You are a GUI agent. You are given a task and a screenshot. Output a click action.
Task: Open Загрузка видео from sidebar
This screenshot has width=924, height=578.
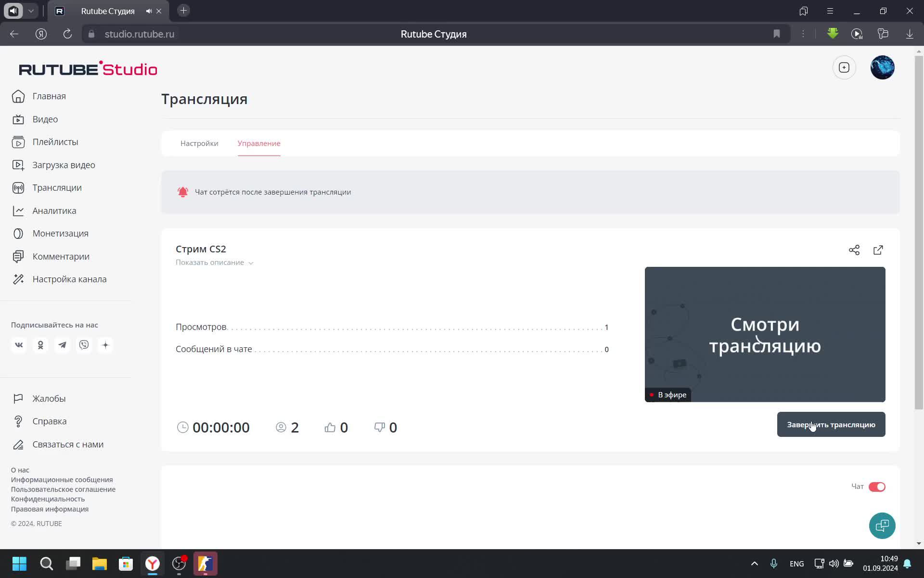(x=64, y=165)
